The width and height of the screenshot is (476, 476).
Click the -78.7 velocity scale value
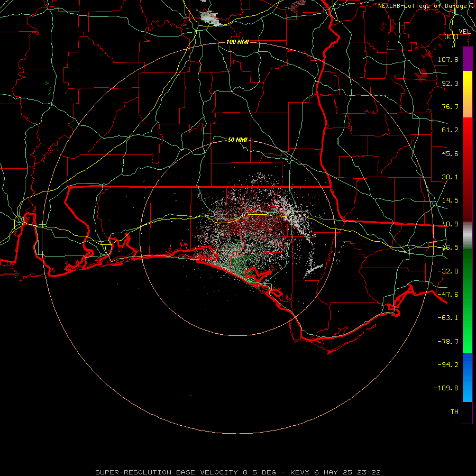click(x=448, y=342)
